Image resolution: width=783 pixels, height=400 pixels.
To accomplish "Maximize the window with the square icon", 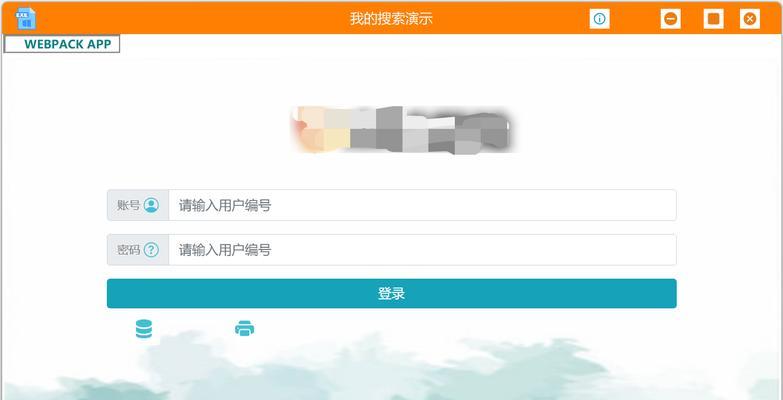I will click(714, 19).
